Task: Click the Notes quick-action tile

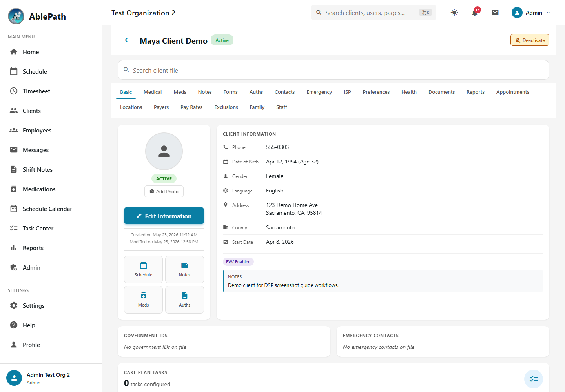Action: [x=184, y=269]
